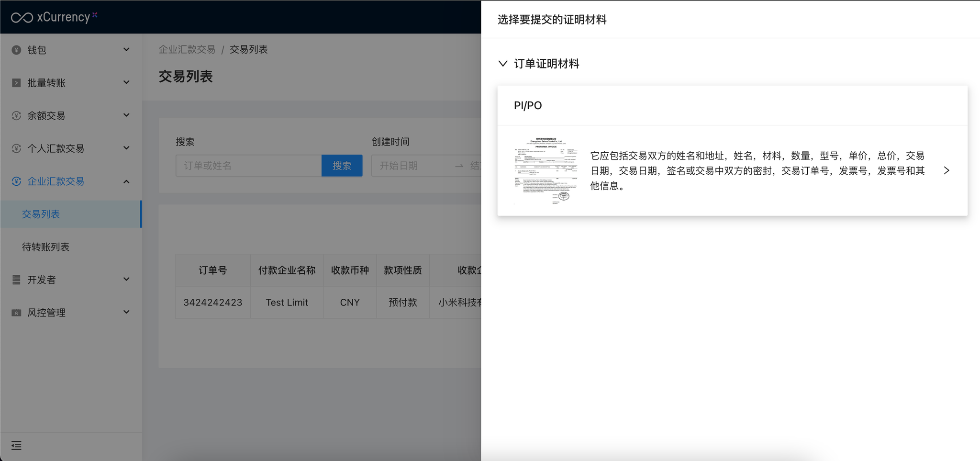The height and width of the screenshot is (461, 980).
Task: Click the 交易列表 page heading
Action: 186,77
